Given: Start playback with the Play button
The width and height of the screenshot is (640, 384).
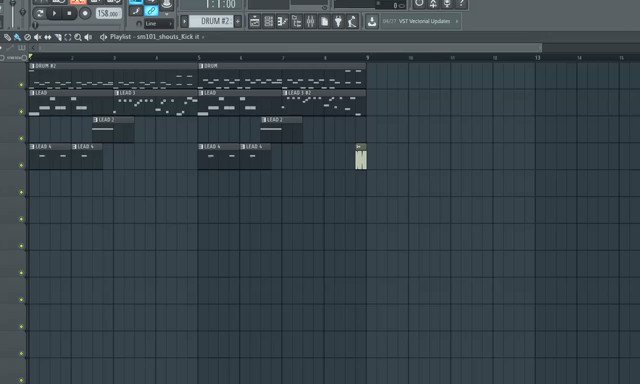Looking at the screenshot, I should coord(54,13).
